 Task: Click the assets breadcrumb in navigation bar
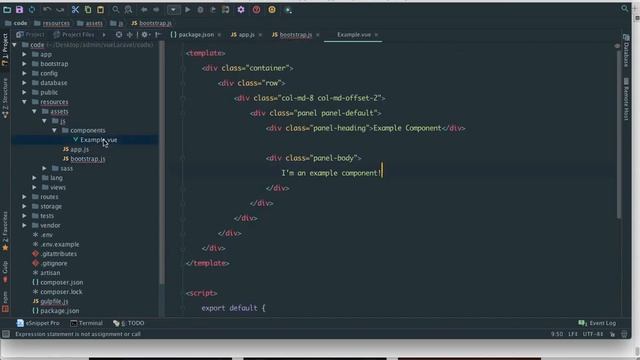[x=90, y=23]
